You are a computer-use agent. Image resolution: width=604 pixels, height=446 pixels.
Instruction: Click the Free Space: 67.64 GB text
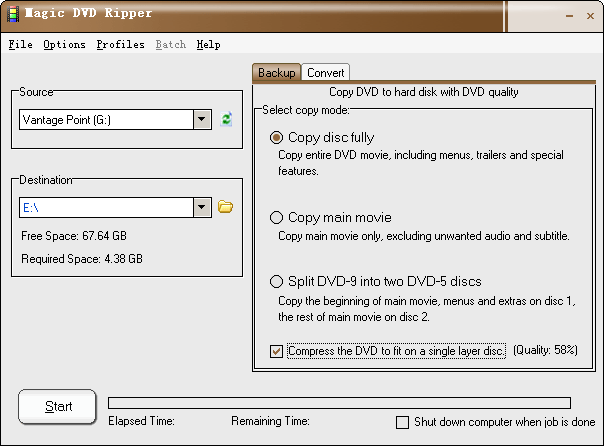coord(74,236)
